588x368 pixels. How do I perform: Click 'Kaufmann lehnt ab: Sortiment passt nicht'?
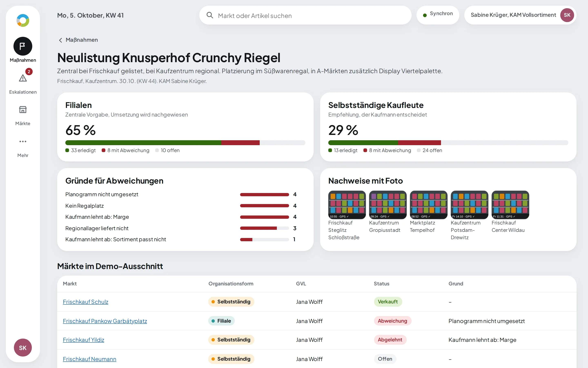116,239
